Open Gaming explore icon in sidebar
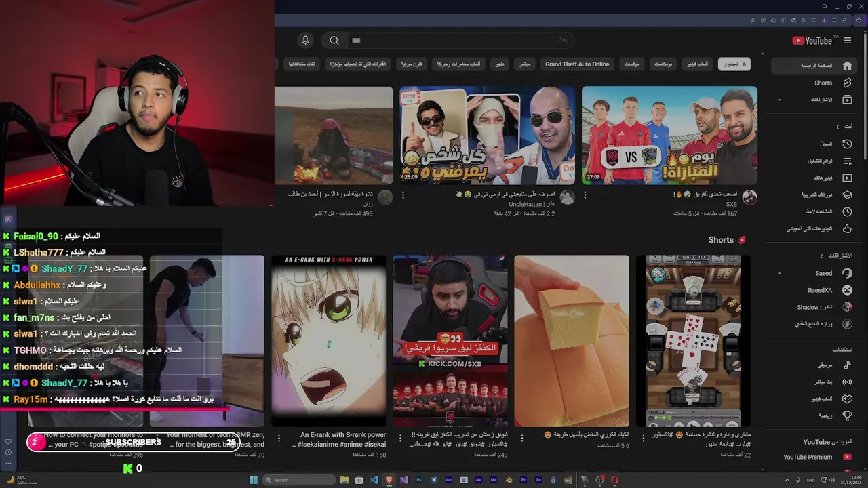Screen dimensions: 868x488 [x=847, y=399]
